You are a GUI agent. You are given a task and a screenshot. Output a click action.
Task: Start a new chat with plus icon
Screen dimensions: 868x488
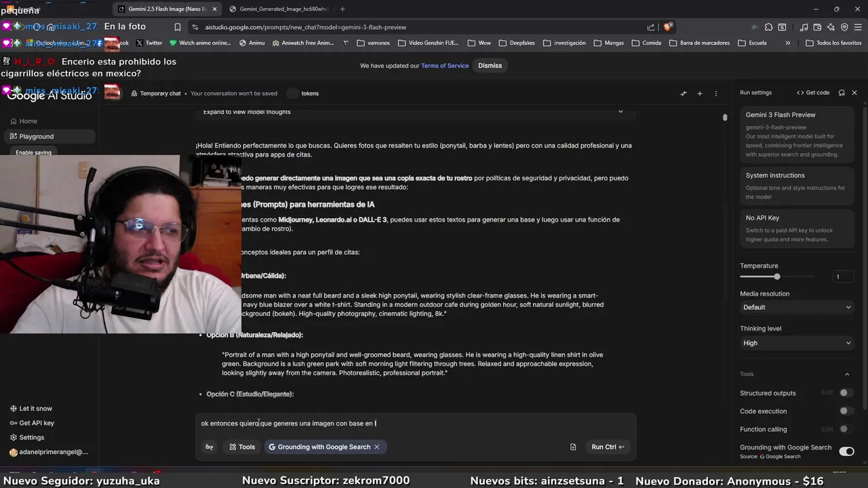click(700, 94)
